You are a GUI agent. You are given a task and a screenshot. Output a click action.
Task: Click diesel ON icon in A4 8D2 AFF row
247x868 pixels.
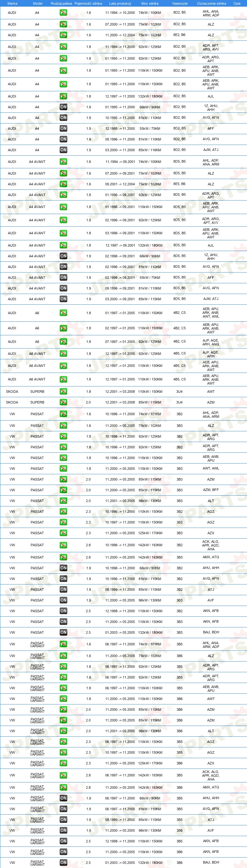63,129
